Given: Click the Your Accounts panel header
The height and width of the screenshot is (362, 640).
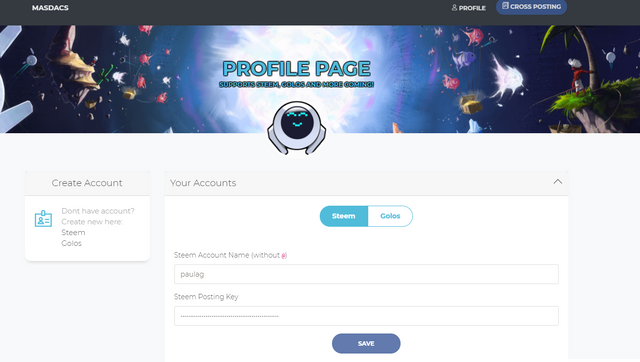Looking at the screenshot, I should coord(366,183).
